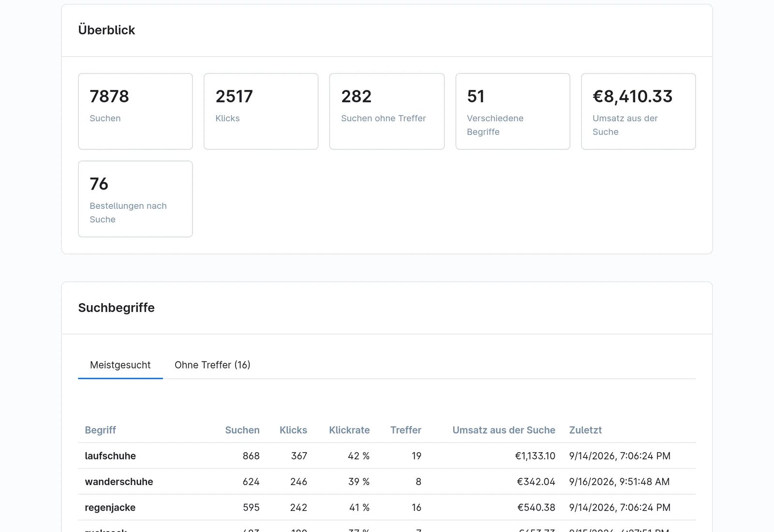
Task: Sort by Umsatz aus der Suche column header
Action: pyautogui.click(x=504, y=430)
